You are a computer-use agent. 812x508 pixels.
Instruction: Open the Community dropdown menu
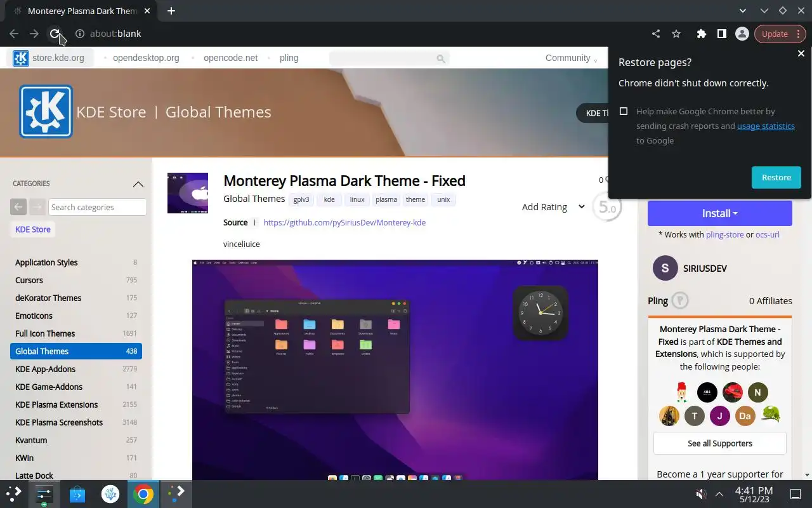click(x=571, y=58)
